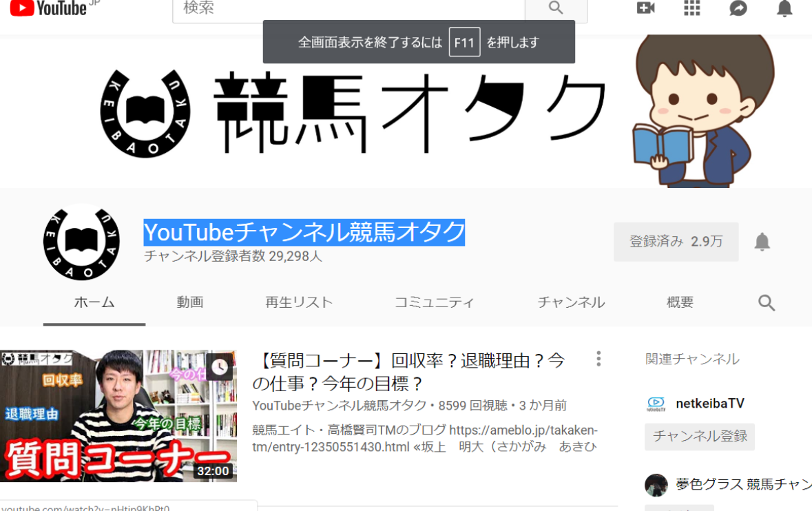
Task: Open the three-dot menu for featured video
Action: click(x=598, y=359)
